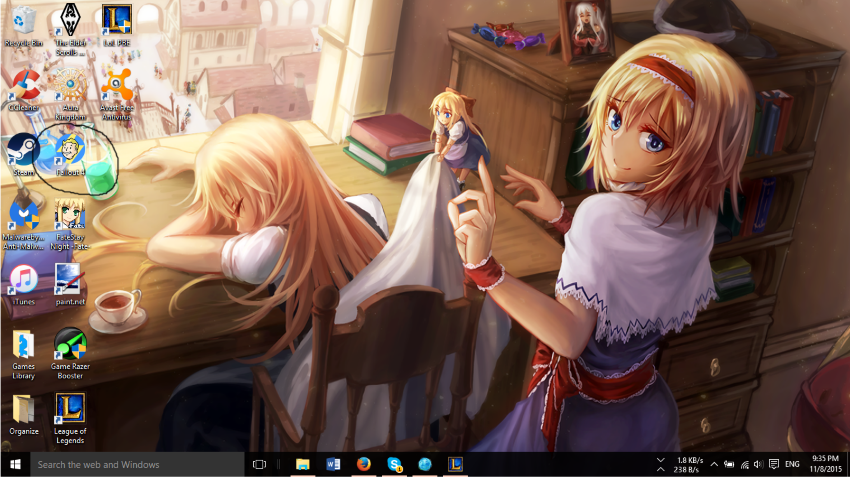Screen dimensions: 850x478
Task: Select the Avast Free Antivirus icon
Action: (x=117, y=94)
